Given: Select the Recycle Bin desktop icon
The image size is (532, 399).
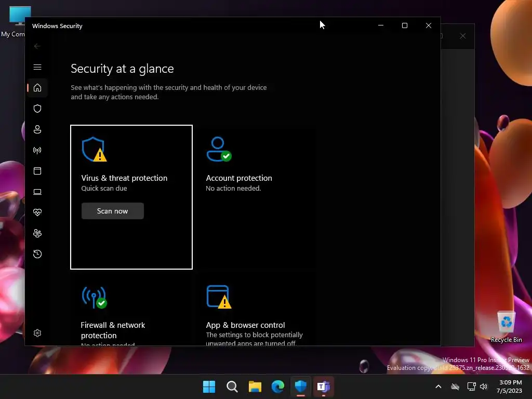Looking at the screenshot, I should [x=506, y=327].
